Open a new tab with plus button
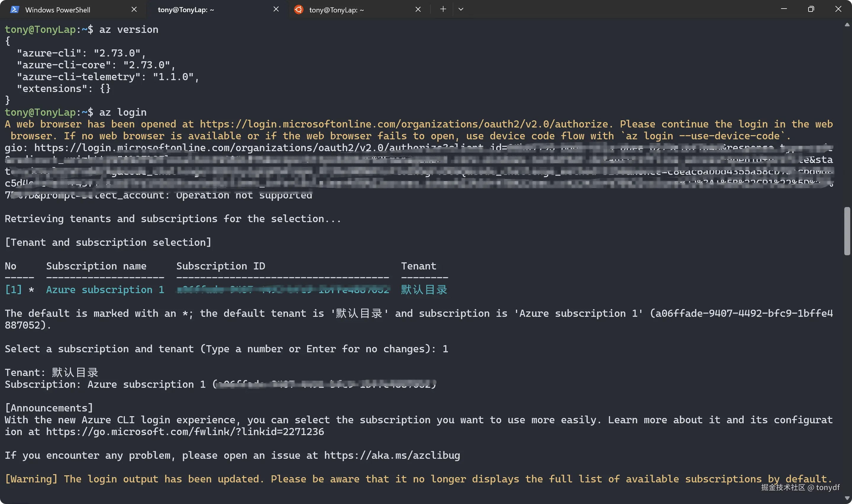Image resolution: width=852 pixels, height=504 pixels. tap(443, 9)
